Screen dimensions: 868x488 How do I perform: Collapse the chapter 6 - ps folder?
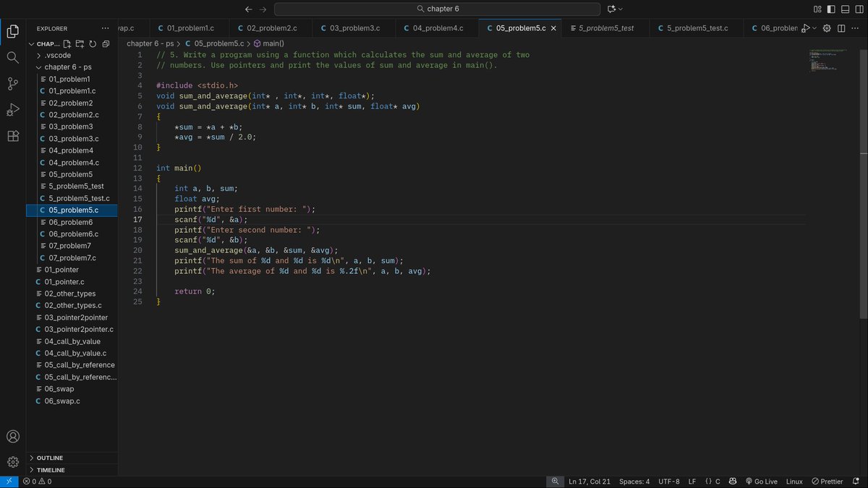click(x=72, y=67)
